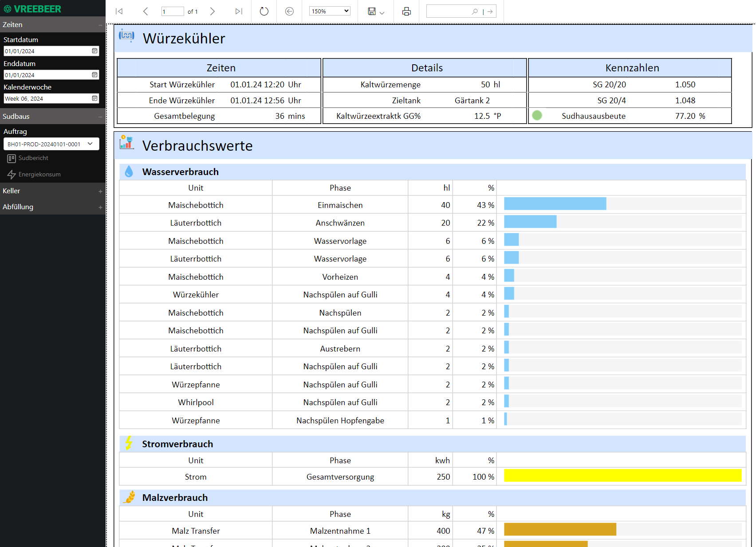The width and height of the screenshot is (756, 547).
Task: Collapse the Zeiten sidebar section
Action: coord(100,25)
